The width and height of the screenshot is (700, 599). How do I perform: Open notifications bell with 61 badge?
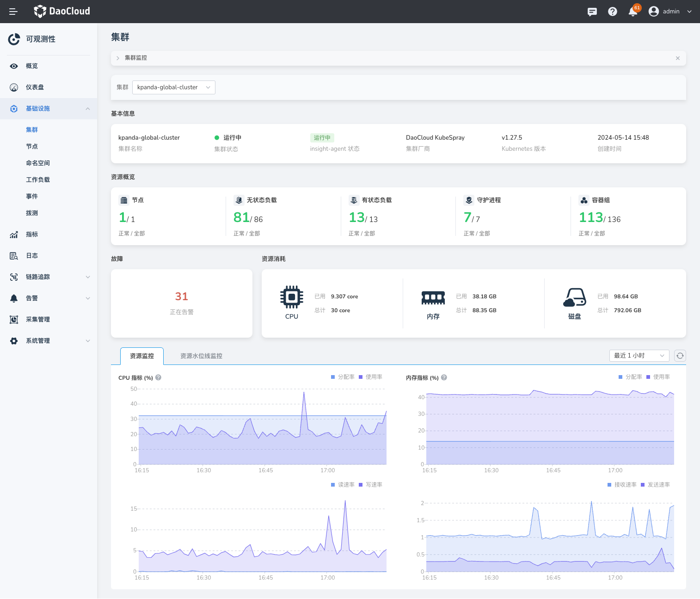coord(633,12)
